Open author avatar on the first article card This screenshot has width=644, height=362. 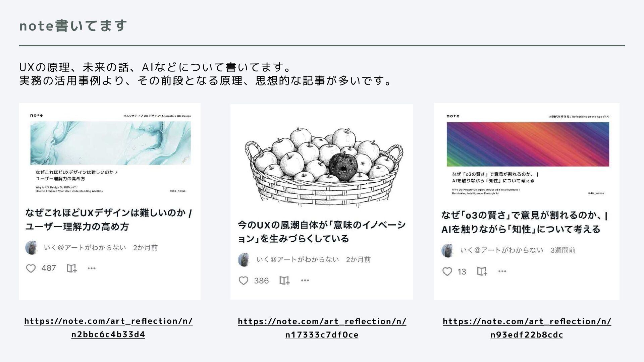32,248
